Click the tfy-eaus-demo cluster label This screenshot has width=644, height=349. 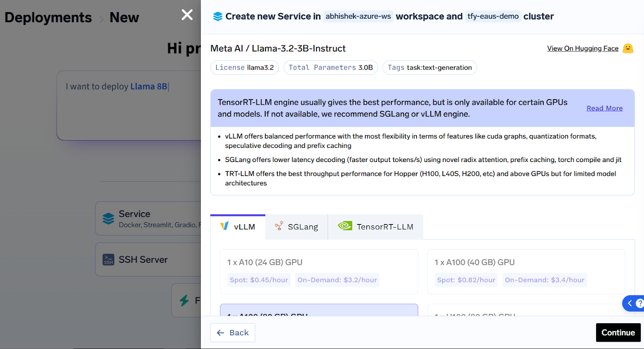tap(493, 17)
